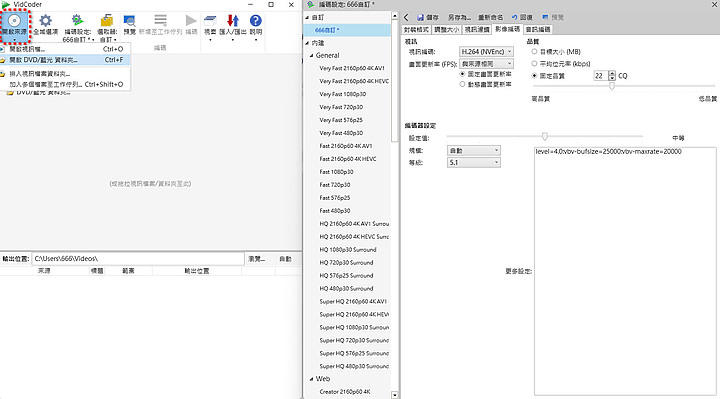Click the VidCoder app icon in title bar

[6, 4]
